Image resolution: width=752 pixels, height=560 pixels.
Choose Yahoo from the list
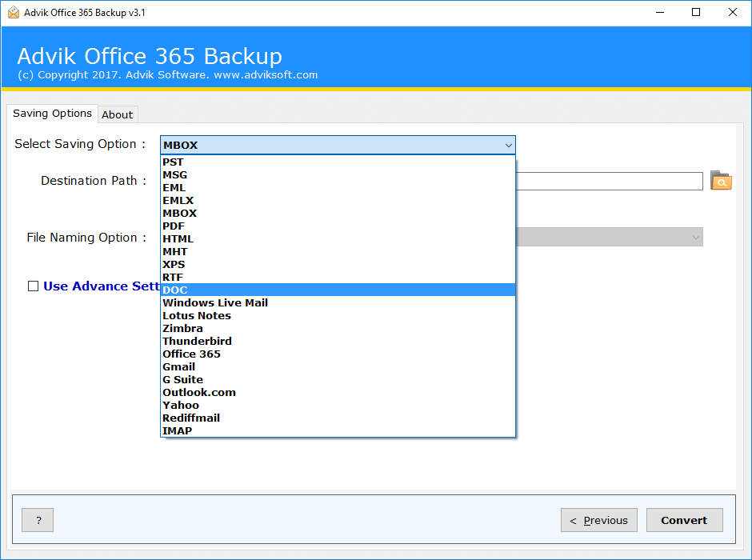pos(338,405)
